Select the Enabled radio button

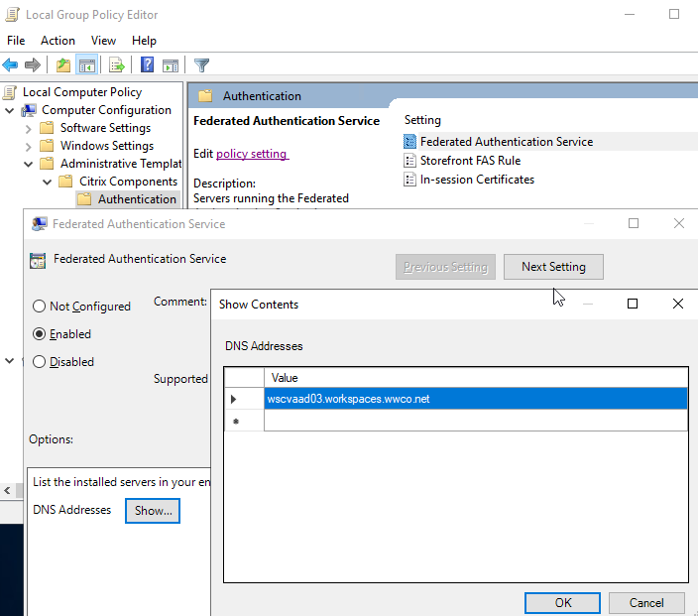(x=40, y=334)
